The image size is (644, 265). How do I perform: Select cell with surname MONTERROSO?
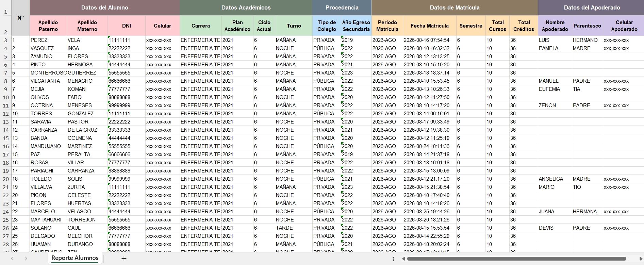point(48,73)
